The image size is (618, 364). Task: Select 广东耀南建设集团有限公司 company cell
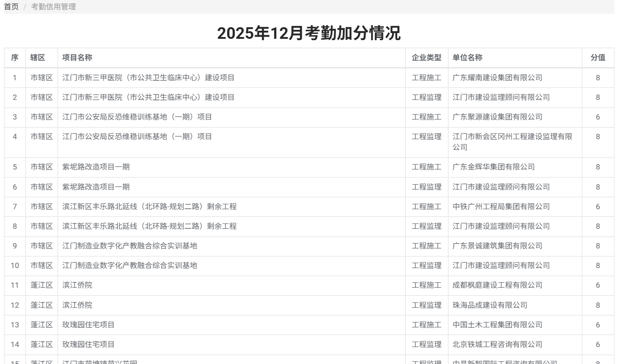497,78
